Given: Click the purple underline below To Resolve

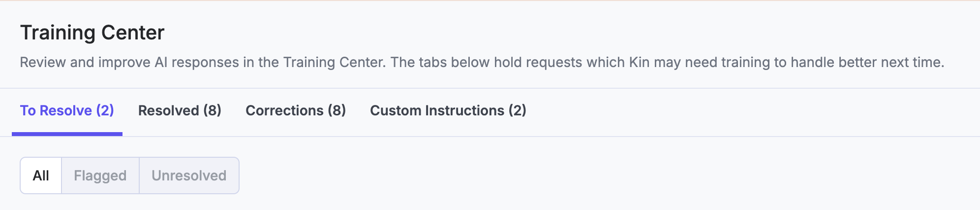Looking at the screenshot, I should 67,134.
